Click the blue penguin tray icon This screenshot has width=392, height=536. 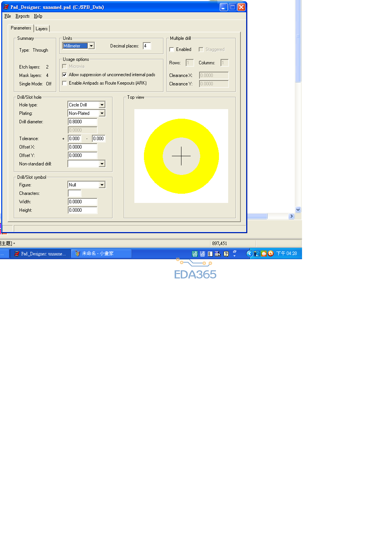click(257, 253)
